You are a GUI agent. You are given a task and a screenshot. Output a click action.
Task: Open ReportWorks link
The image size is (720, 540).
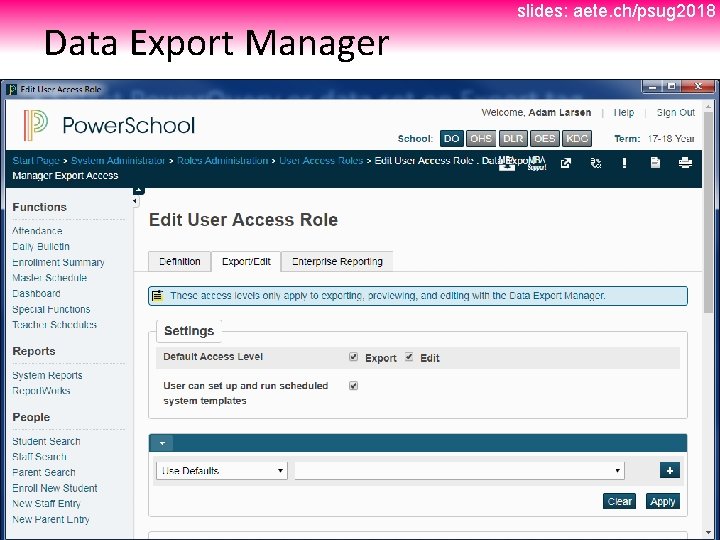[41, 390]
